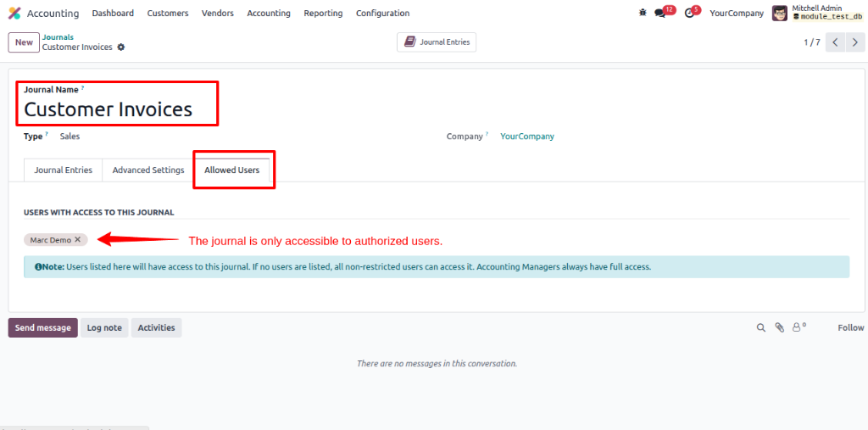
Task: Open the Mitchell Admin user avatar menu
Action: tap(780, 14)
